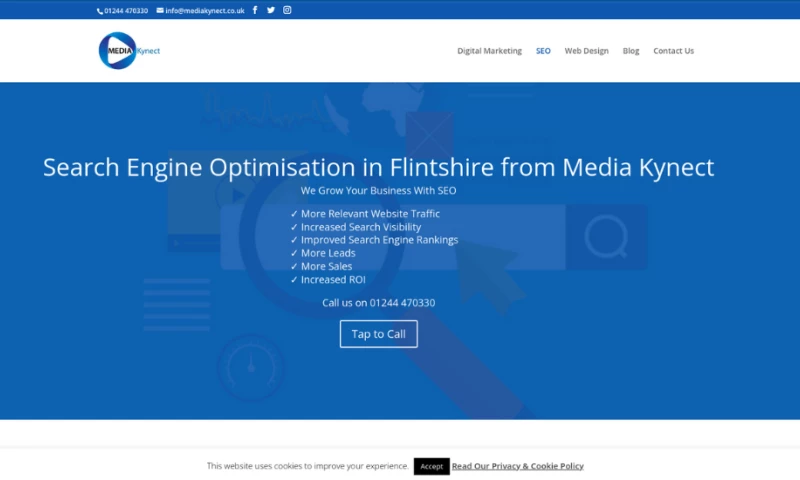Screen dimensions: 800x480
Task: Click the 'Improved Search Engine Rankings' bullet
Action: [379, 240]
